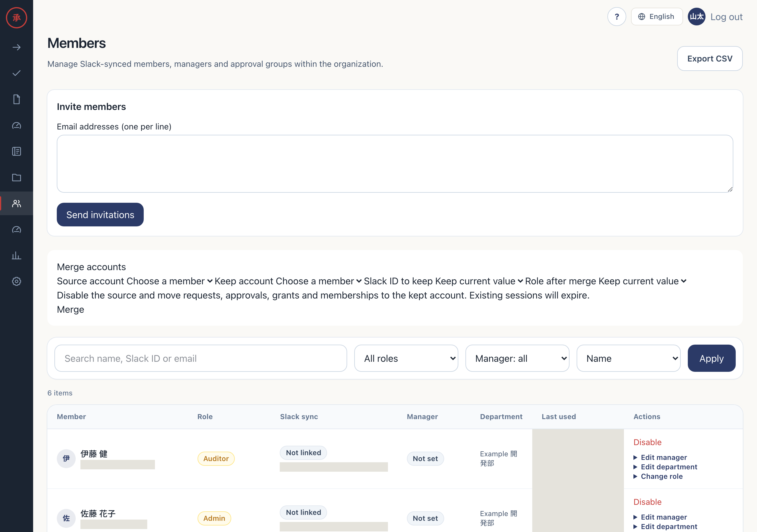Switch language via the English button
The width and height of the screenshot is (757, 532).
656,17
